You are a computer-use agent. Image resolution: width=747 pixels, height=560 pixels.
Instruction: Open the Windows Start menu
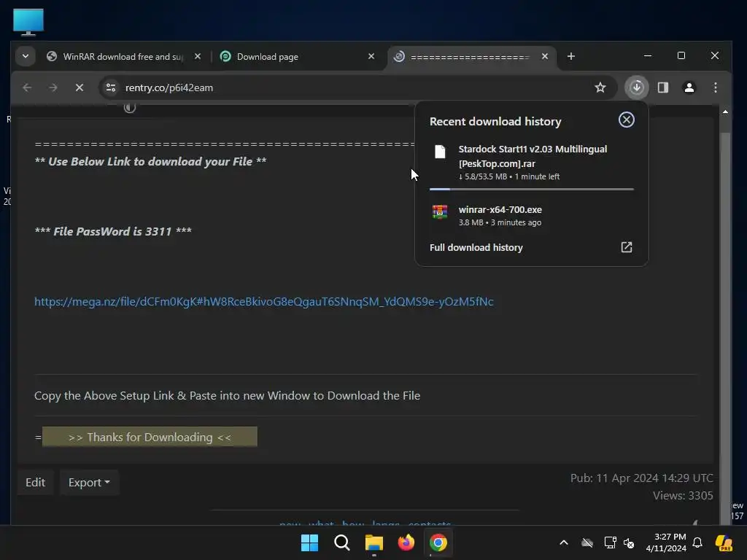pyautogui.click(x=309, y=542)
